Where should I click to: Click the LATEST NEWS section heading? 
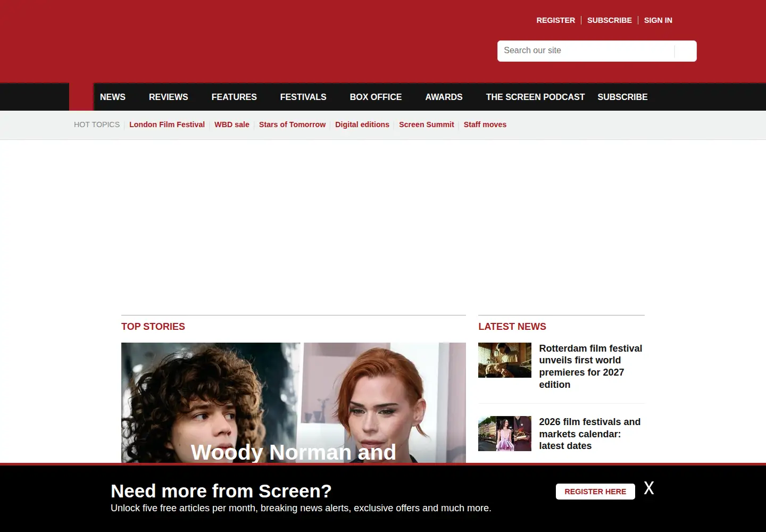[512, 327]
